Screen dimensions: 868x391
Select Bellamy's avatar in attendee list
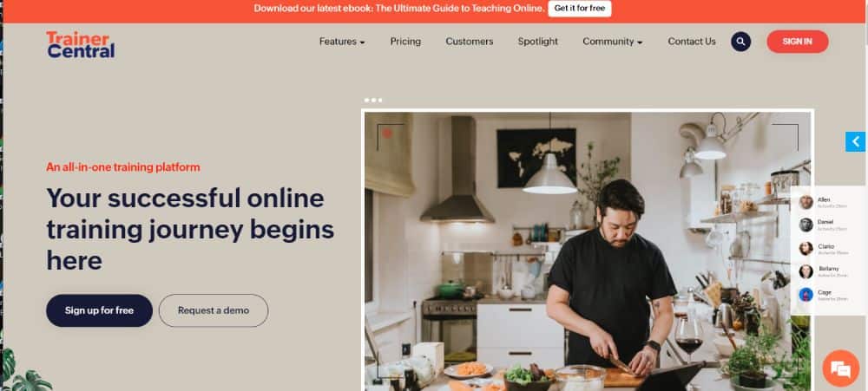point(806,271)
